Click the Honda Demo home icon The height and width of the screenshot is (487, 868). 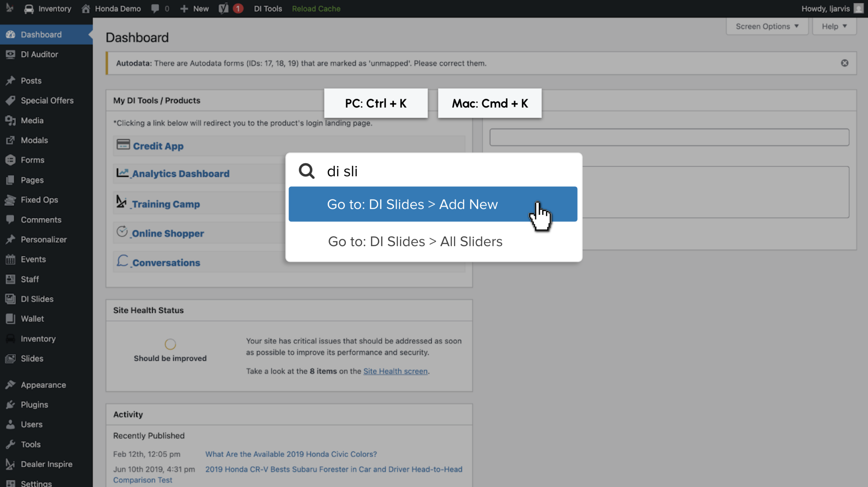click(86, 8)
